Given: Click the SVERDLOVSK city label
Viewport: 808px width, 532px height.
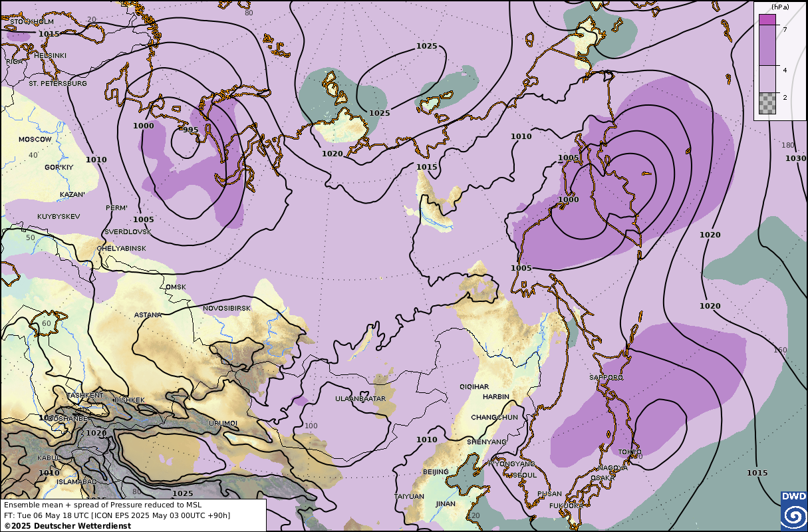Looking at the screenshot, I should pyautogui.click(x=128, y=232).
